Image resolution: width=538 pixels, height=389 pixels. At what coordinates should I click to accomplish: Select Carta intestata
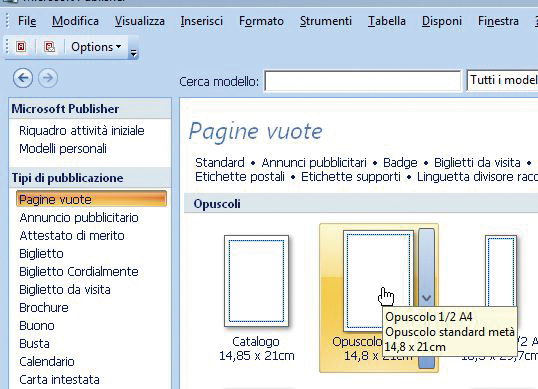point(59,380)
